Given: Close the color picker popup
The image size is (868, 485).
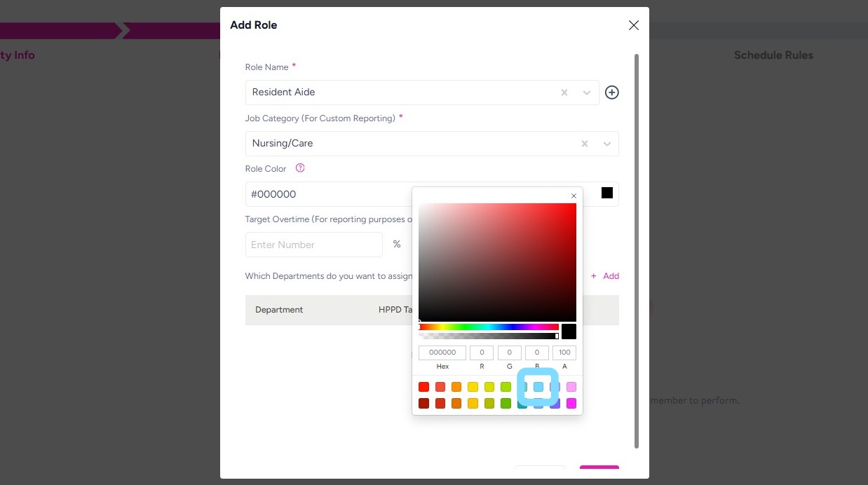Looking at the screenshot, I should [x=574, y=196].
